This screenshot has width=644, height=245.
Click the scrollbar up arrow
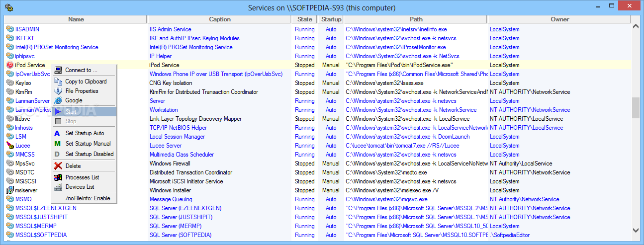[636, 26]
